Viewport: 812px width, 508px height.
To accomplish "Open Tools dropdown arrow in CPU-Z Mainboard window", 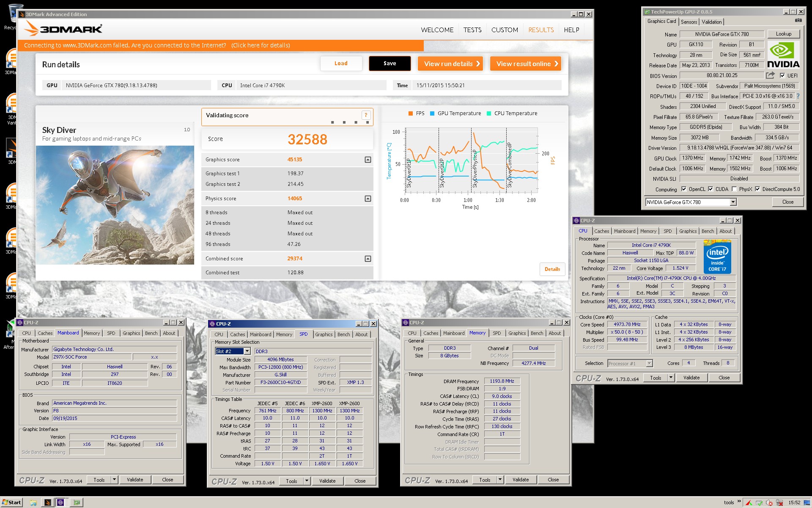I will pos(114,480).
